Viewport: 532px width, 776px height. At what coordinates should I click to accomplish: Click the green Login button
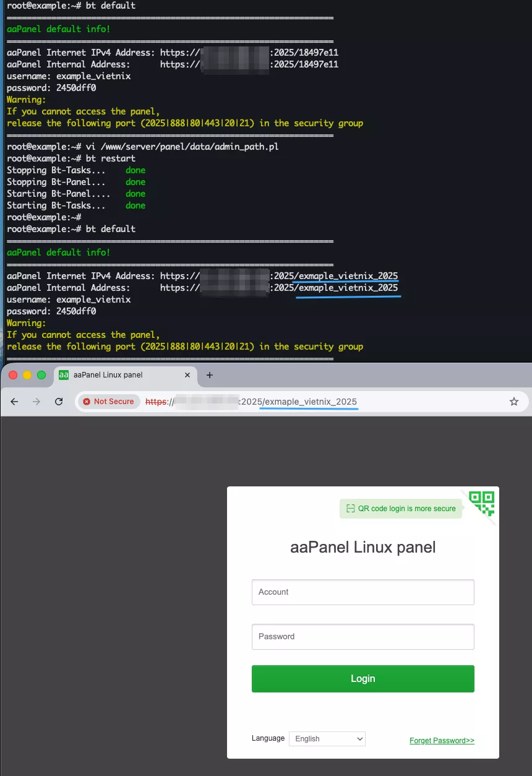(x=363, y=679)
